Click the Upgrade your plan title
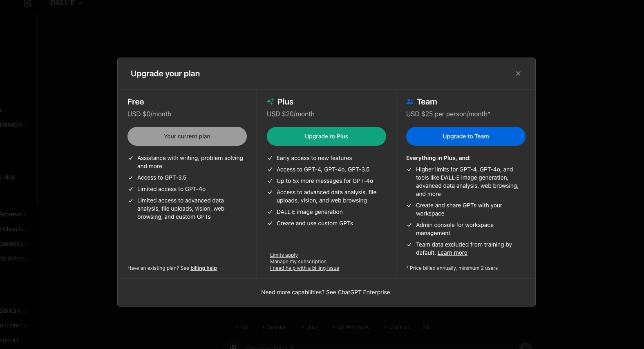 [165, 73]
